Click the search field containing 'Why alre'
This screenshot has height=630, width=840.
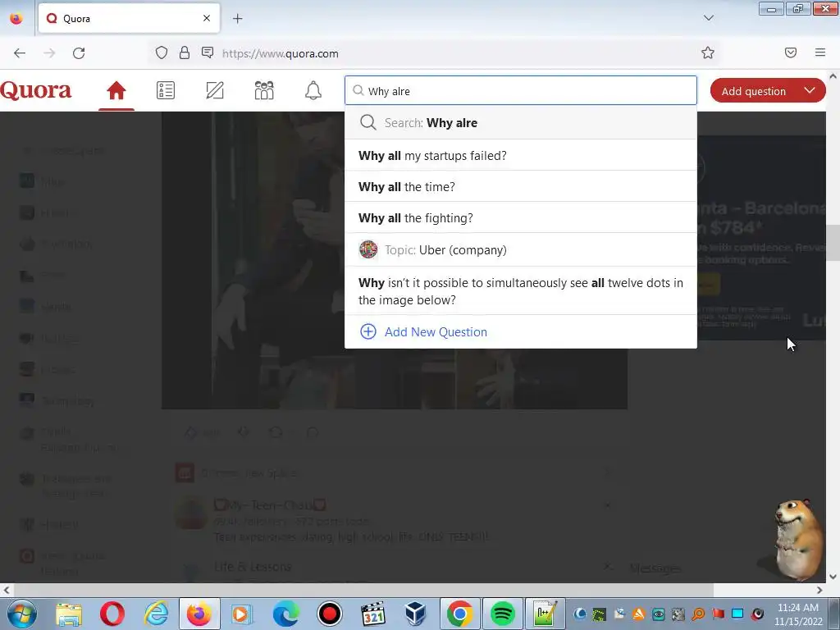(x=521, y=90)
